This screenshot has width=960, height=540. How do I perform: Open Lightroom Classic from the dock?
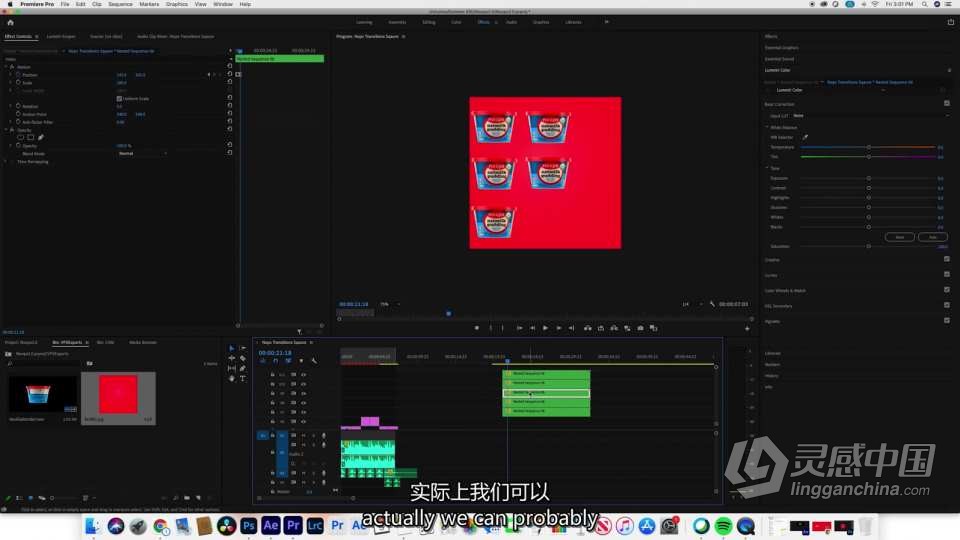coord(315,526)
